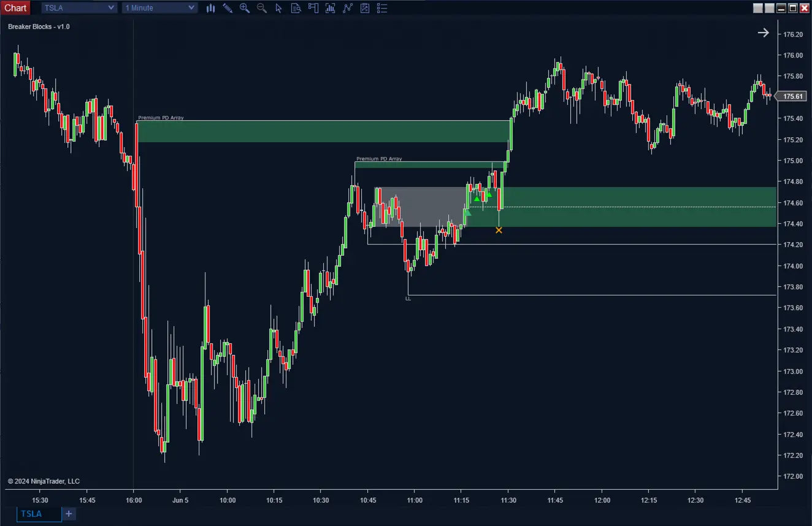
Task: Open the chart properties list icon
Action: (382, 8)
